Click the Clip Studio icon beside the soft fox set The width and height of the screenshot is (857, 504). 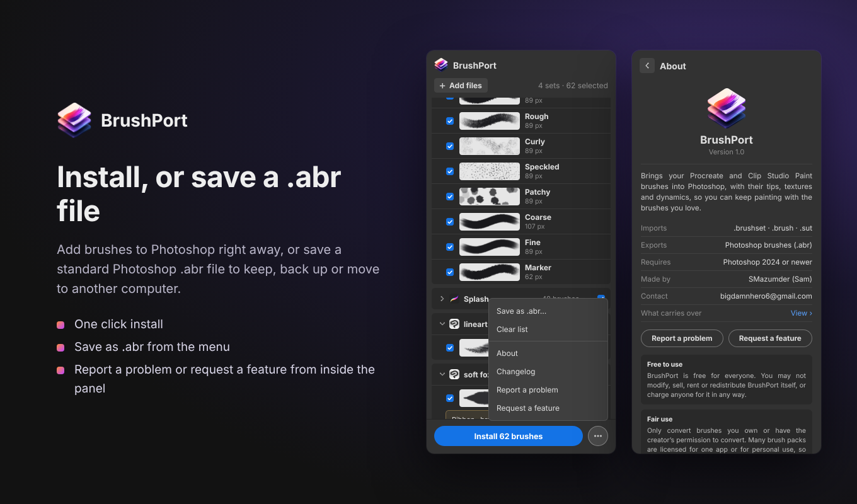[454, 374]
